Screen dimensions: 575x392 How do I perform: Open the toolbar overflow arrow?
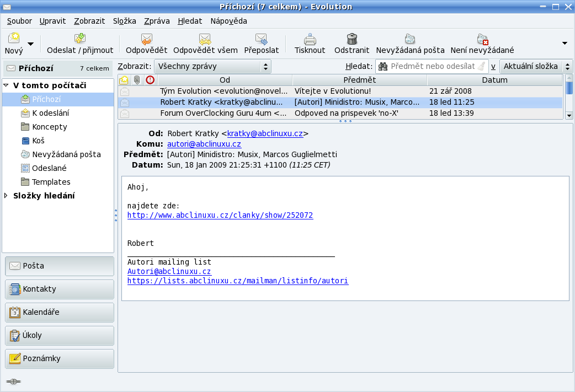[565, 43]
